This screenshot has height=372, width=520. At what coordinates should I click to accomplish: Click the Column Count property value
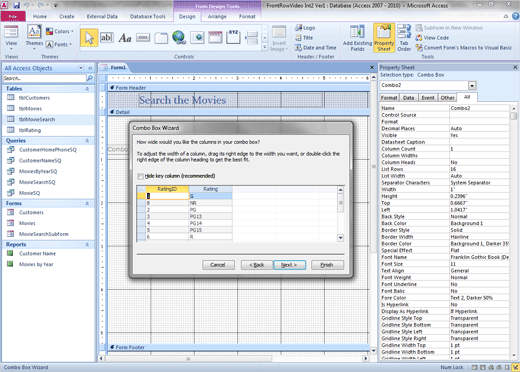pyautogui.click(x=479, y=149)
